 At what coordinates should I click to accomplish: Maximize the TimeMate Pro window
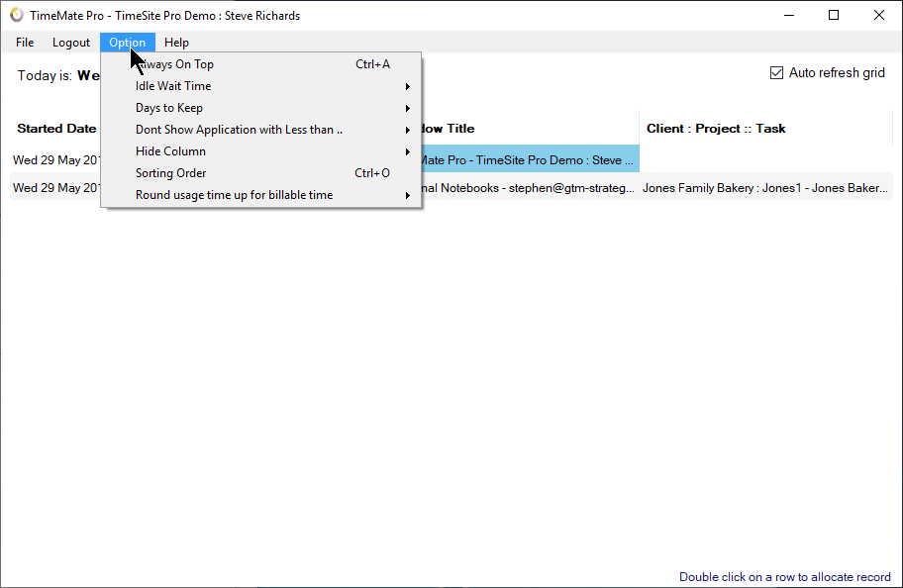tap(834, 15)
